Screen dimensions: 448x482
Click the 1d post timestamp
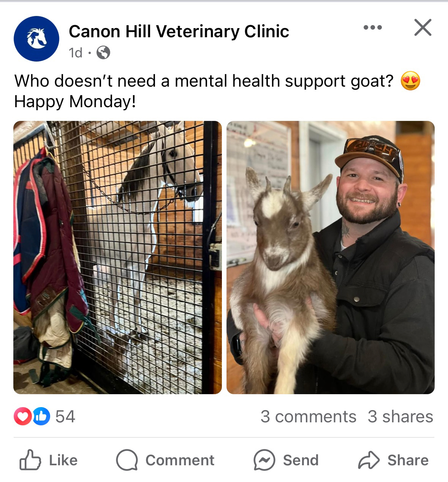(x=76, y=52)
